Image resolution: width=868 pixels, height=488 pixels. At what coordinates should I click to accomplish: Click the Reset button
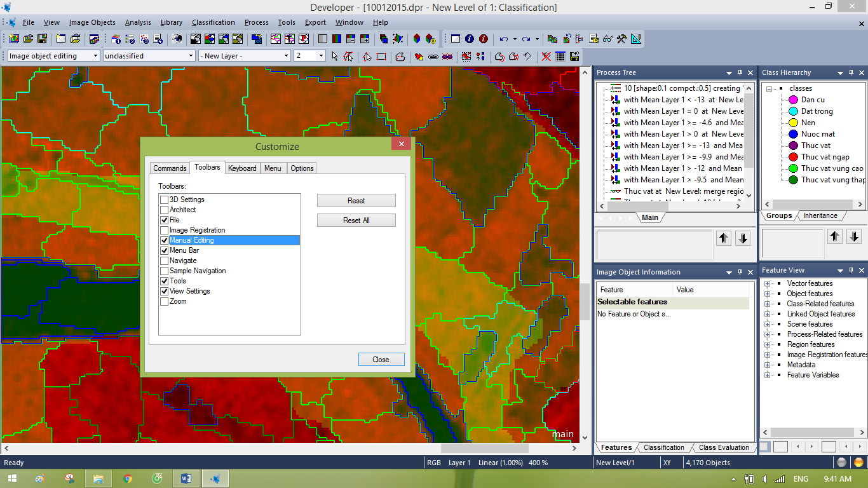(356, 201)
